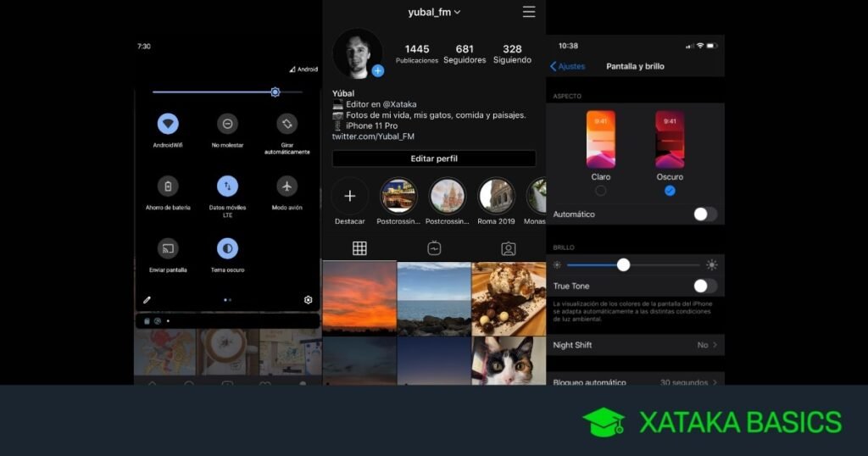The height and width of the screenshot is (456, 868).
Task: Toggle the No molestar quick tile
Action: (227, 124)
